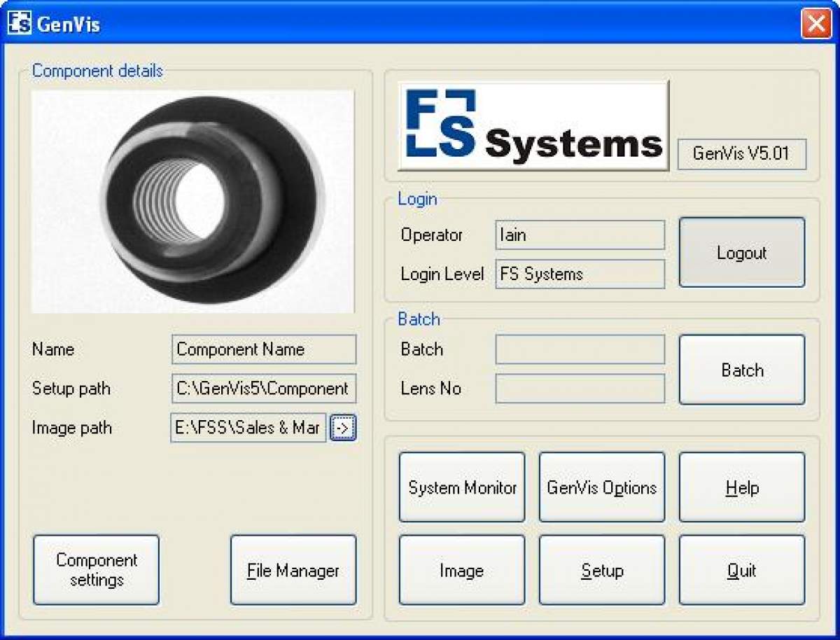
Task: Click the Login Level field
Action: pyautogui.click(x=580, y=274)
